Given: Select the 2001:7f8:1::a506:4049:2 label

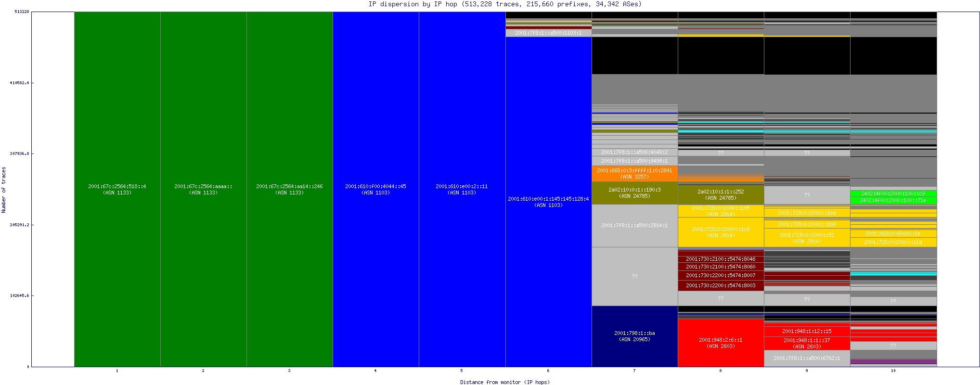Looking at the screenshot, I should 634,152.
